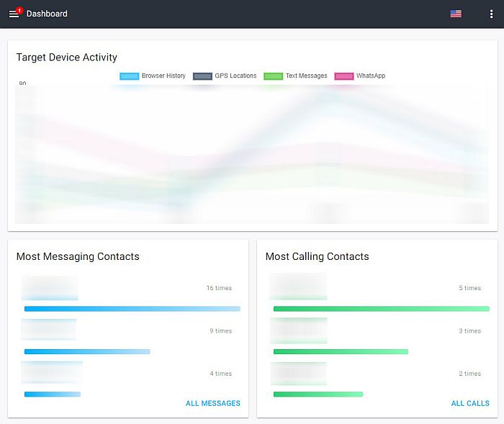The width and height of the screenshot is (504, 424).
Task: Click the Dashboard page title
Action: coord(47,14)
